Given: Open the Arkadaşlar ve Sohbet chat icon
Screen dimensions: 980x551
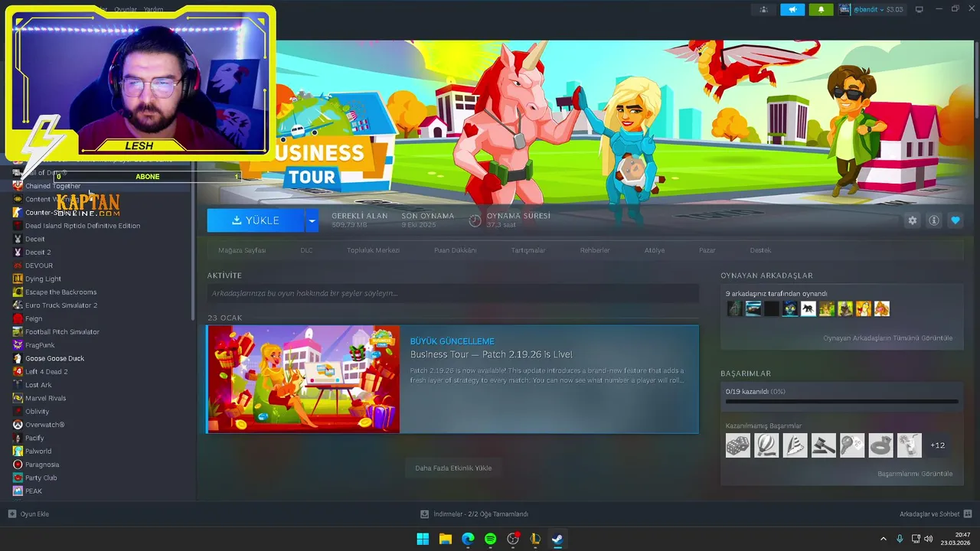Looking at the screenshot, I should [967, 514].
